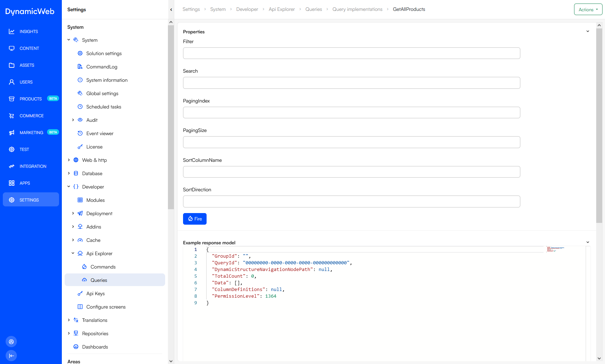Click the main panel scrollbar down arrow

tap(599, 358)
